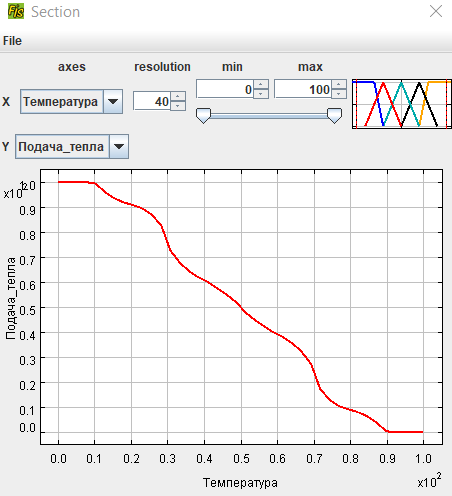This screenshot has width=452, height=496.
Task: Click the min field showing 0
Action: (x=225, y=89)
